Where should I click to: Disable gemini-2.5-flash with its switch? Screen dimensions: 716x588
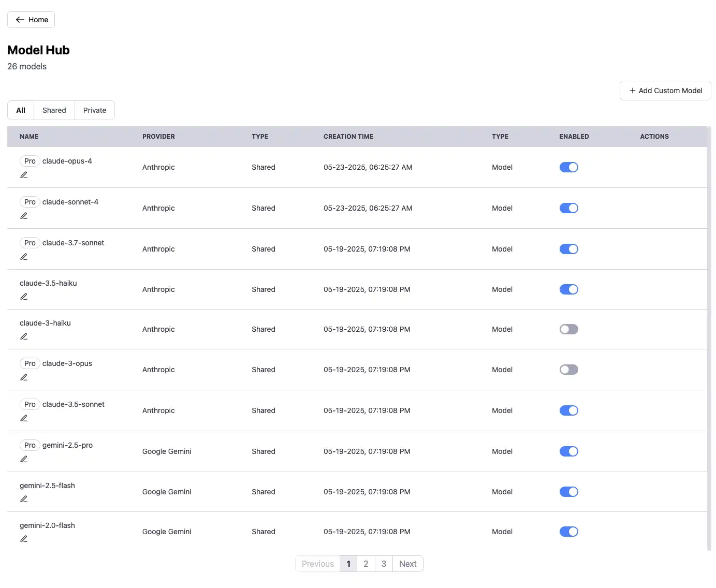568,492
